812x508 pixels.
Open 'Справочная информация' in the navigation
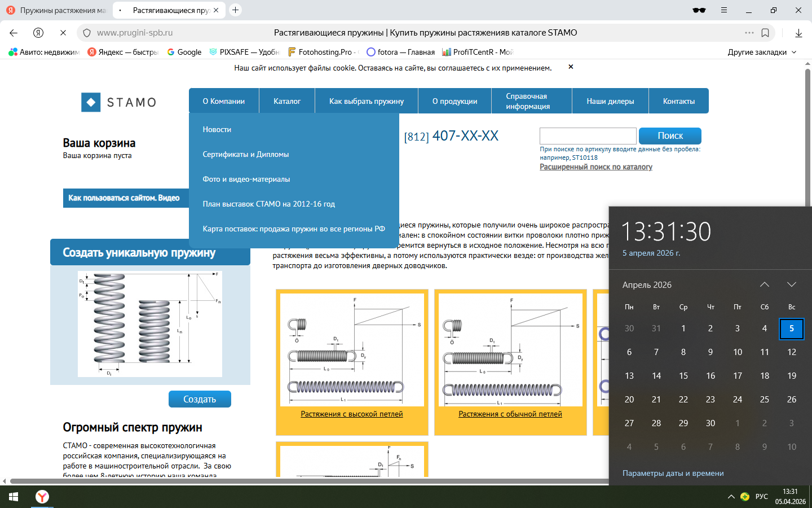coord(532,101)
